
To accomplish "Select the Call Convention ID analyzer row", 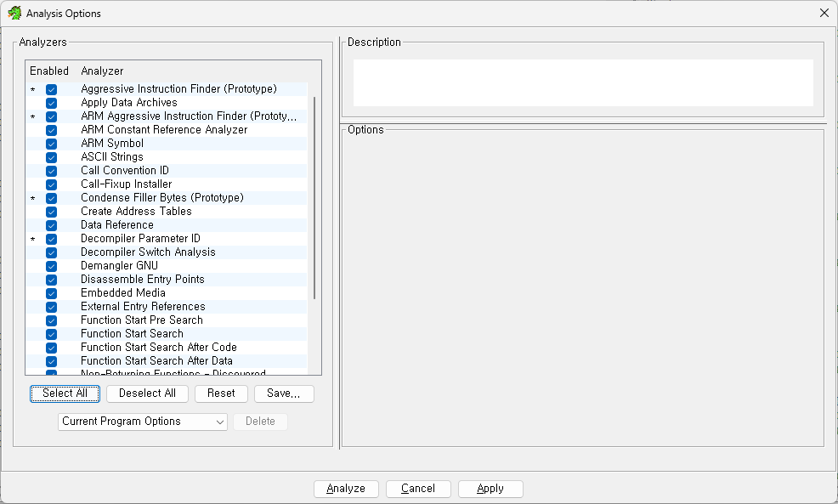I will [x=125, y=171].
